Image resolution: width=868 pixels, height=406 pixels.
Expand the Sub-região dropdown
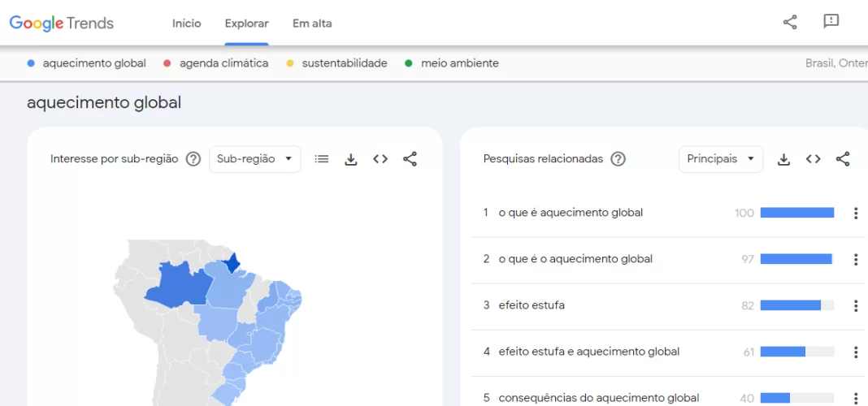tap(254, 159)
